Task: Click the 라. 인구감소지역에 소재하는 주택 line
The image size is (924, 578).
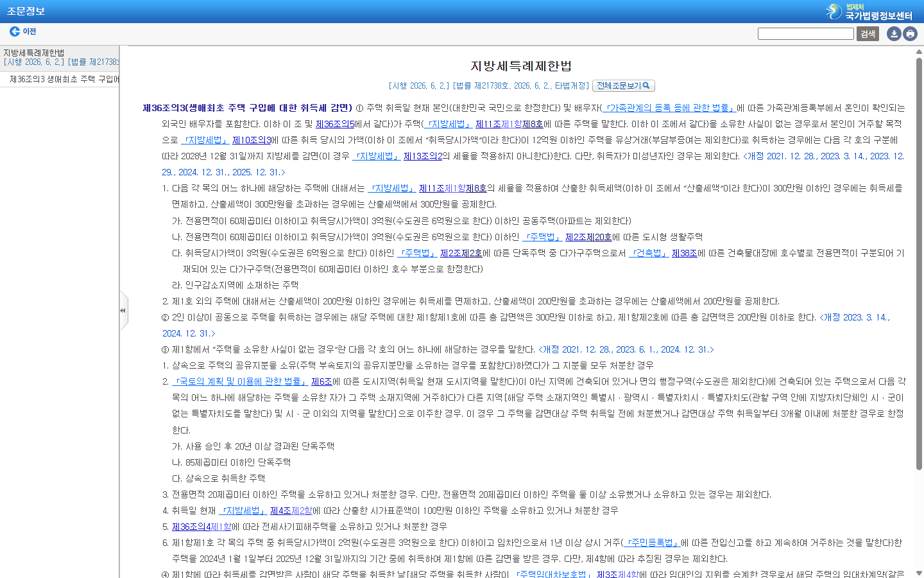Action: (x=235, y=285)
